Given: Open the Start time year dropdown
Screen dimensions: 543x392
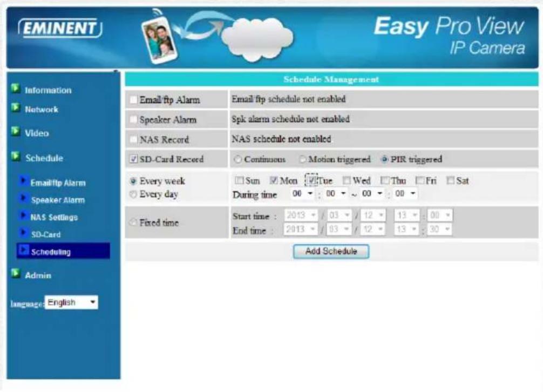Looking at the screenshot, I should pos(301,215).
